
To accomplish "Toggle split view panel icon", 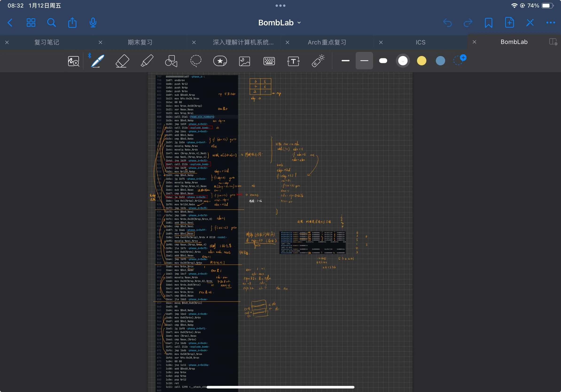I will (x=553, y=42).
